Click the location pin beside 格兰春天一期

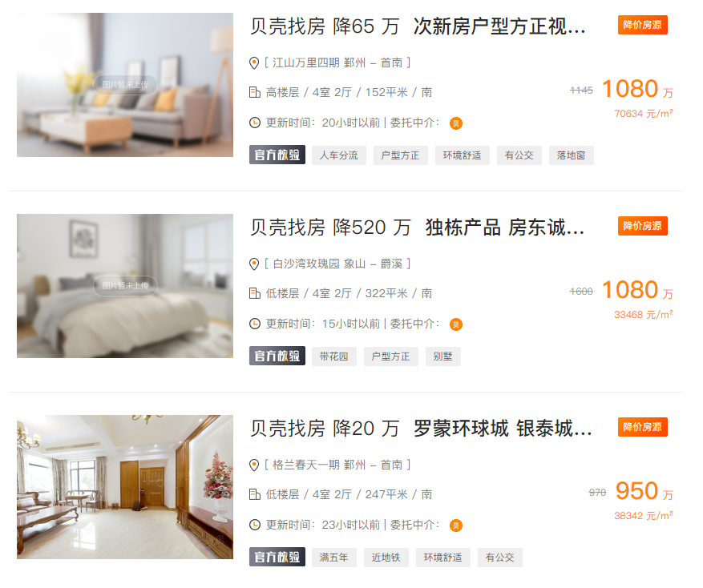click(x=254, y=465)
